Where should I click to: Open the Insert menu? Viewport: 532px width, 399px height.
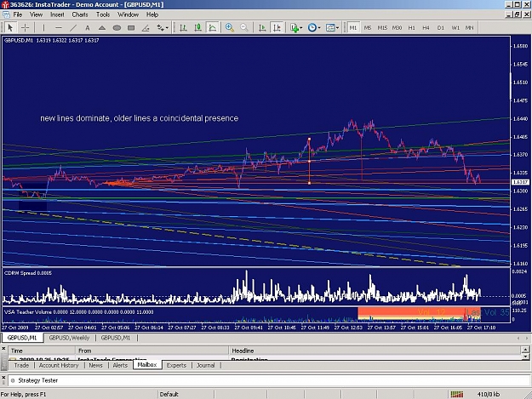57,14
